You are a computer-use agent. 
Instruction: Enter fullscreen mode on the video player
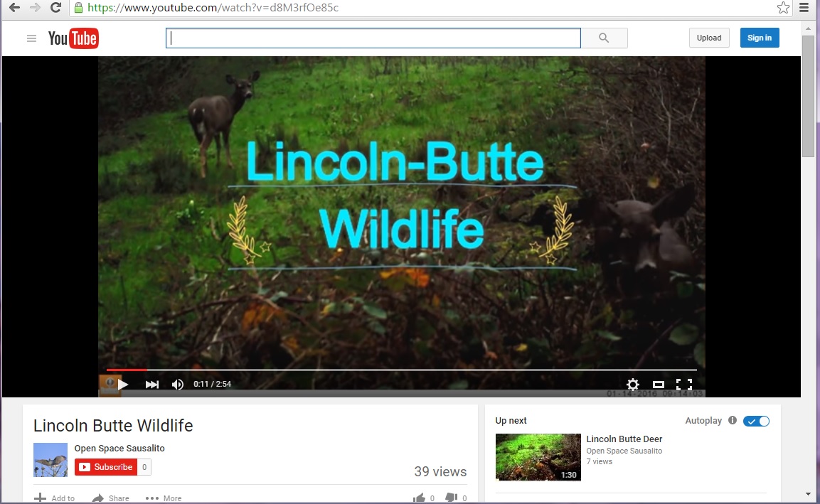684,385
